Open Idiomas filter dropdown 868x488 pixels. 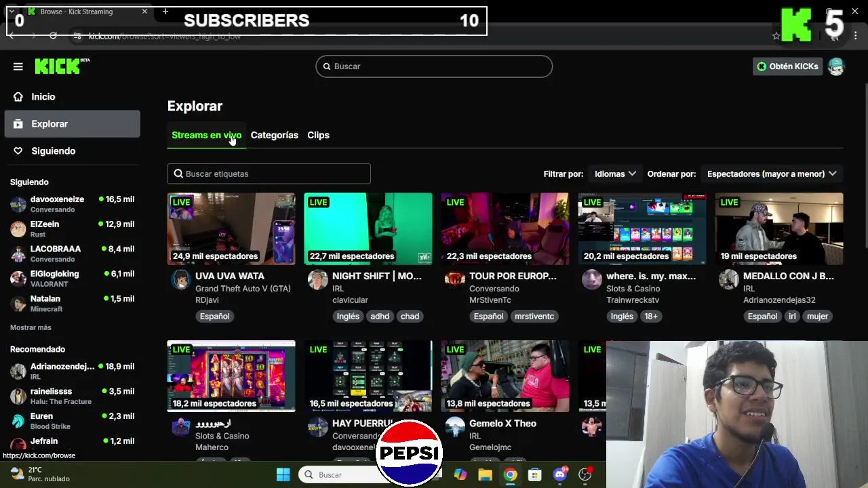(615, 174)
